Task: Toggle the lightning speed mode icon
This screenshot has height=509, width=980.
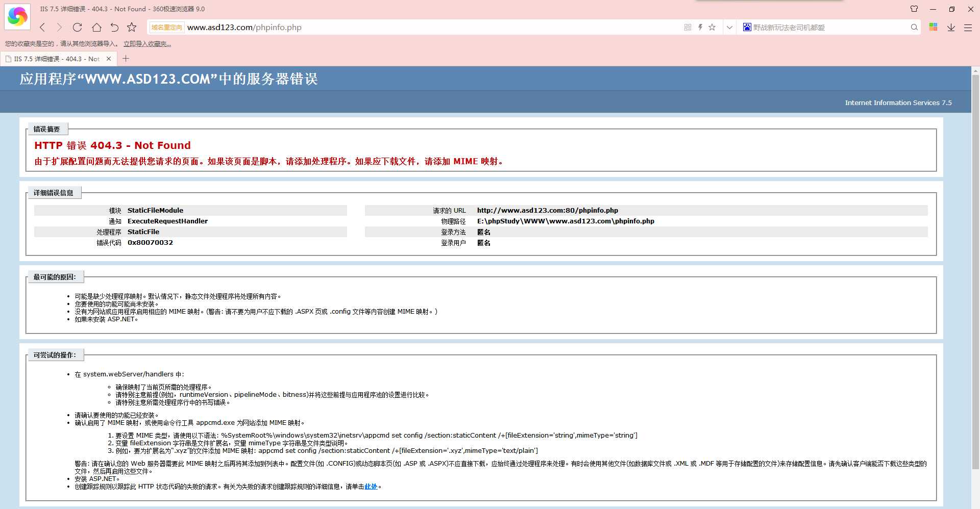Action: (x=700, y=28)
